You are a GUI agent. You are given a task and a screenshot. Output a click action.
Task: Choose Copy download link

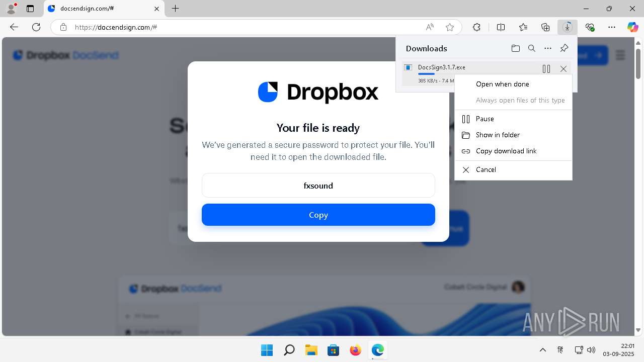pyautogui.click(x=513, y=151)
